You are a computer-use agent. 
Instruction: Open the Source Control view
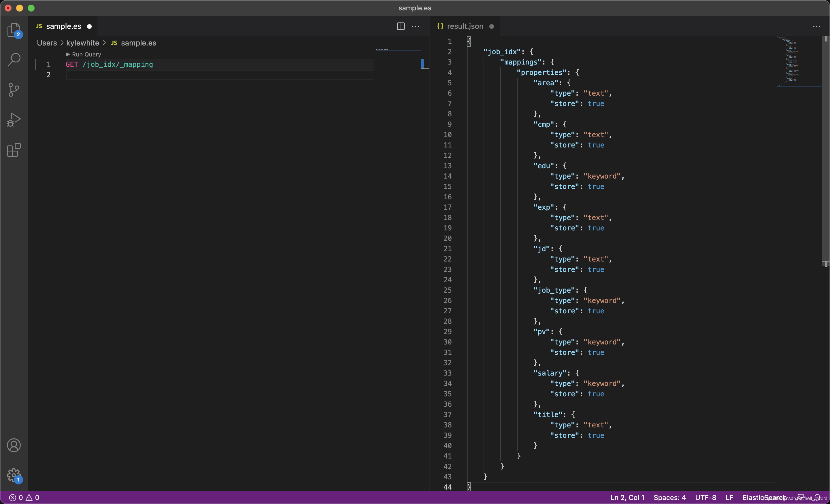pyautogui.click(x=14, y=90)
